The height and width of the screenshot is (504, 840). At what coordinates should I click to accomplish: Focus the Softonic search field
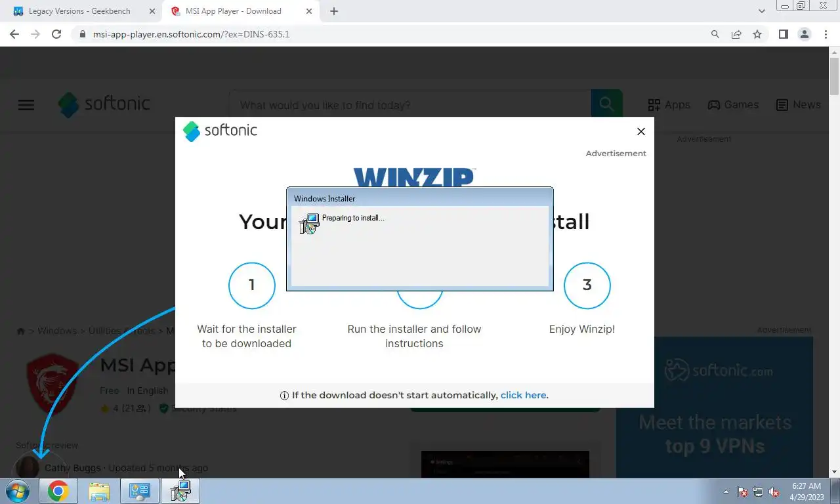click(409, 105)
